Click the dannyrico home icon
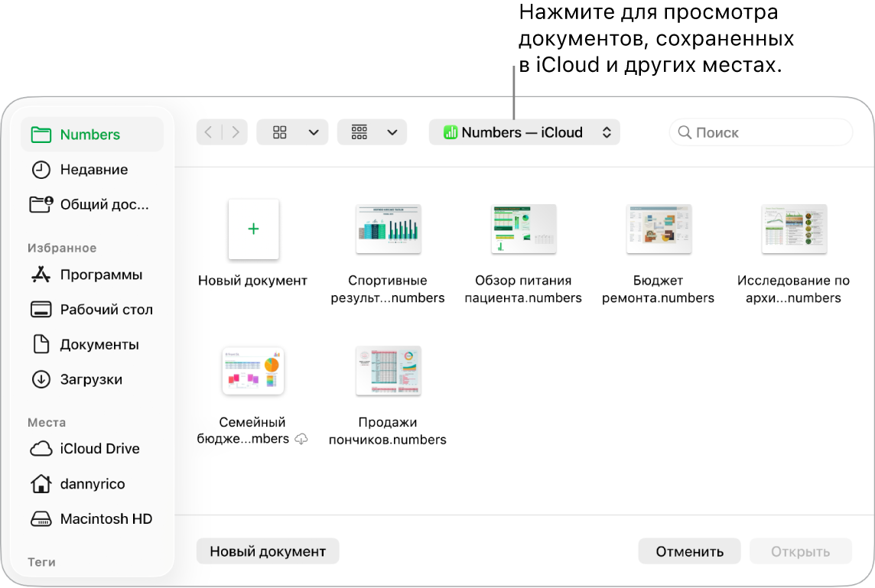Image resolution: width=875 pixels, height=588 pixels. click(x=41, y=484)
